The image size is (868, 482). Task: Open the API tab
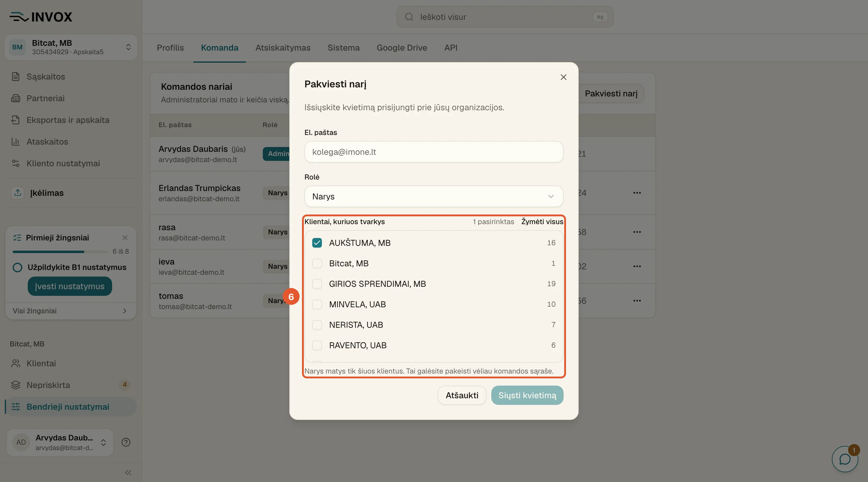click(x=451, y=48)
